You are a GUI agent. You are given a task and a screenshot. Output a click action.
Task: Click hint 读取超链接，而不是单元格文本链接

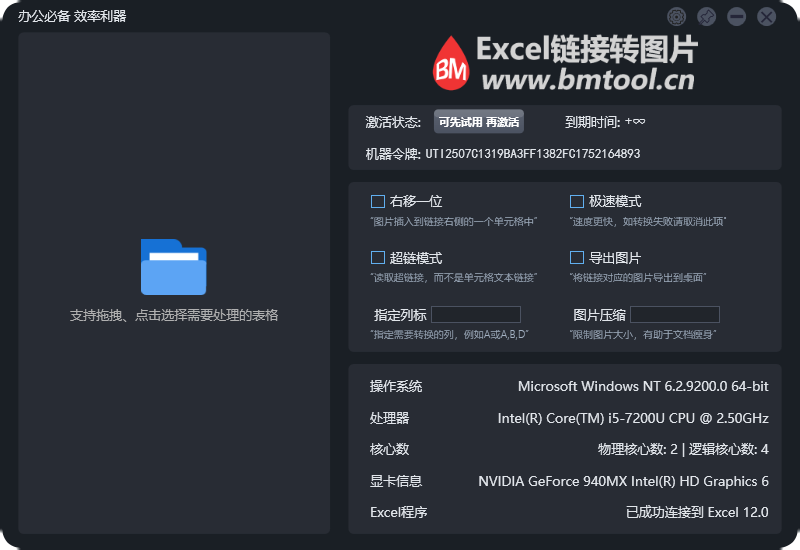tap(454, 278)
